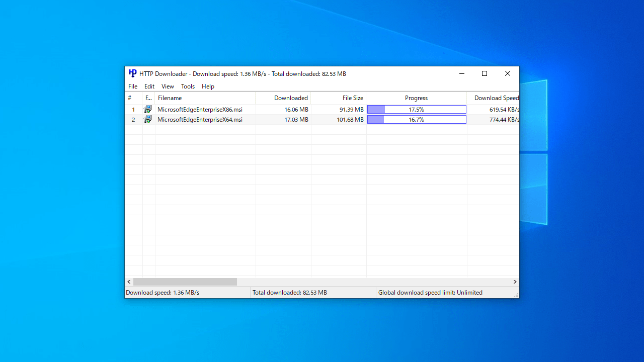Sort by the Progress column header
This screenshot has width=644, height=362.
[x=417, y=98]
